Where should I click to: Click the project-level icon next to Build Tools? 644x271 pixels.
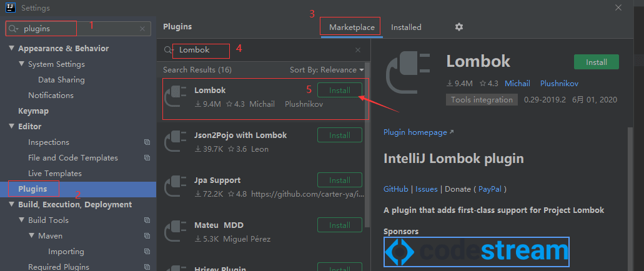pos(147,220)
